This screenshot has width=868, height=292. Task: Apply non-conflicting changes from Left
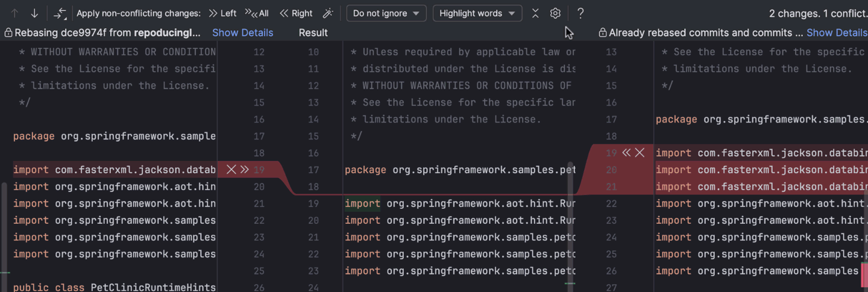click(x=222, y=13)
